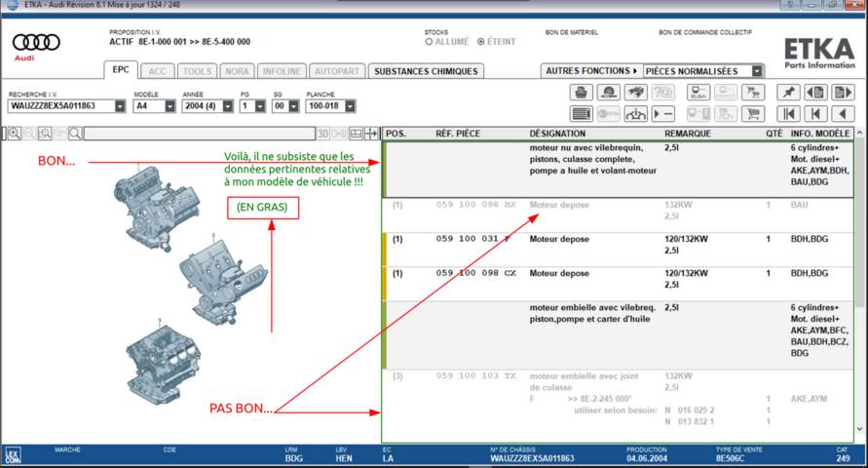
Task: Click the illustration search text field
Action: 200,134
